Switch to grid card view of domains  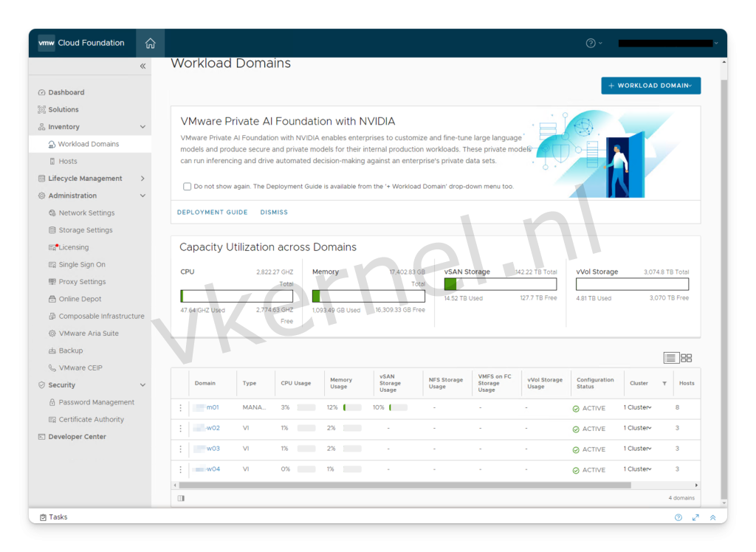[687, 357]
